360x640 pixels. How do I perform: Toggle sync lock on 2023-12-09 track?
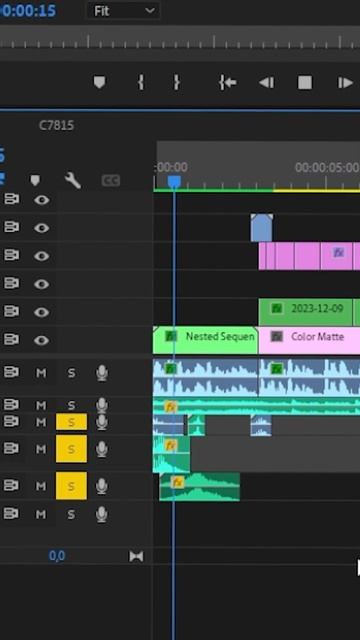click(11, 312)
